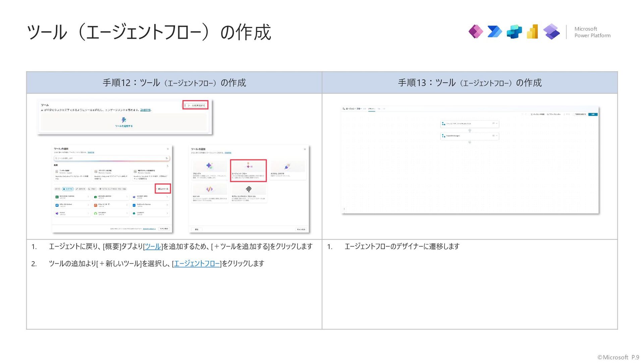
Task: Click the blue publish button in designer
Action: [593, 115]
